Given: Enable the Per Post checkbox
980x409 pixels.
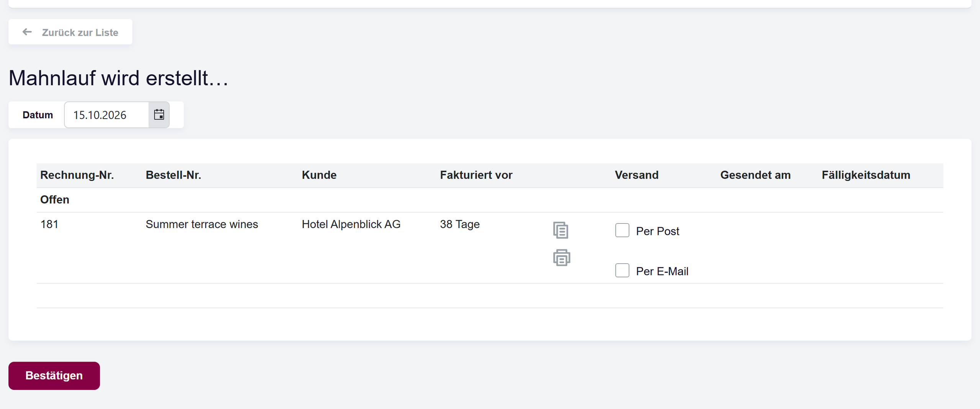Looking at the screenshot, I should coord(622,230).
